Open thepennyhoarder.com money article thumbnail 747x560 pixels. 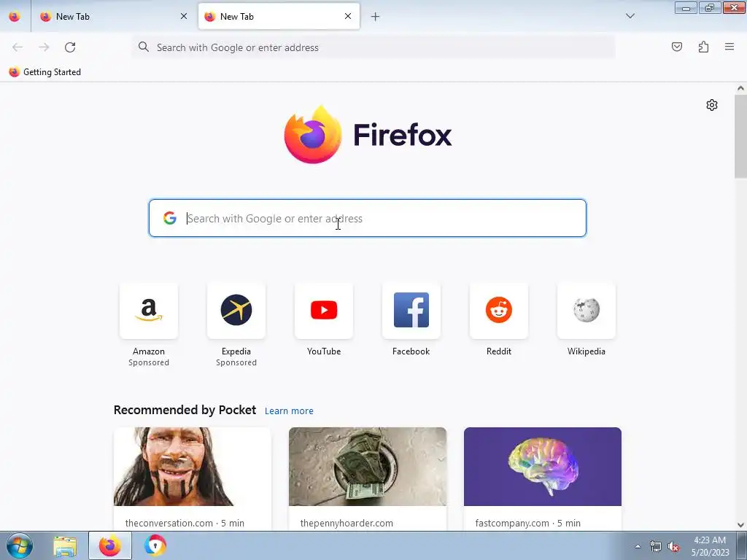click(368, 467)
